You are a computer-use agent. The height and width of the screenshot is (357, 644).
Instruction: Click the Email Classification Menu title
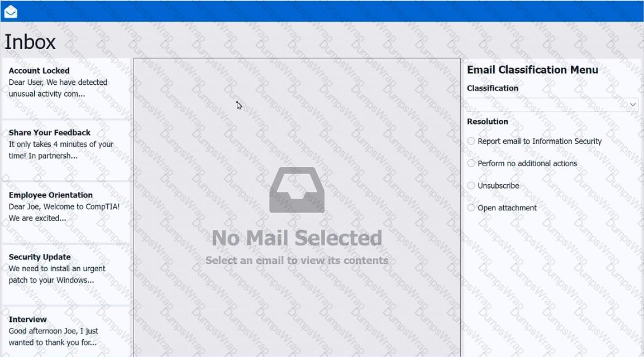[532, 70]
